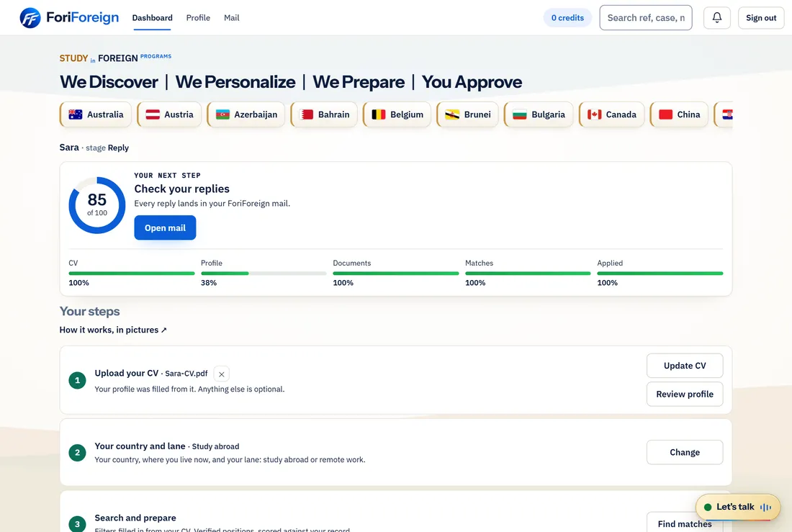The image size is (792, 532).
Task: Click Review profile button
Action: [685, 394]
